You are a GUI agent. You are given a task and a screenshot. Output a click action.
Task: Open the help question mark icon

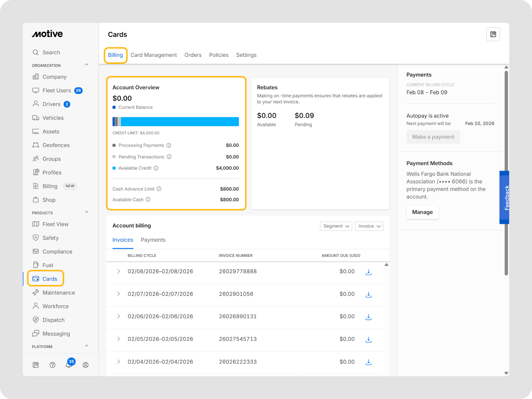(x=52, y=365)
